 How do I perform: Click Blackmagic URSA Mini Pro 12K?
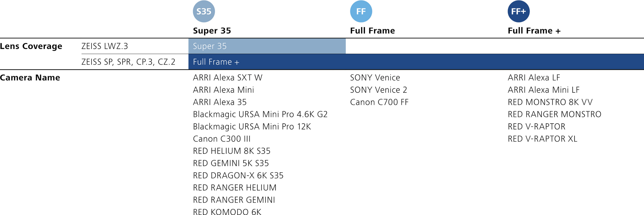pyautogui.click(x=252, y=127)
